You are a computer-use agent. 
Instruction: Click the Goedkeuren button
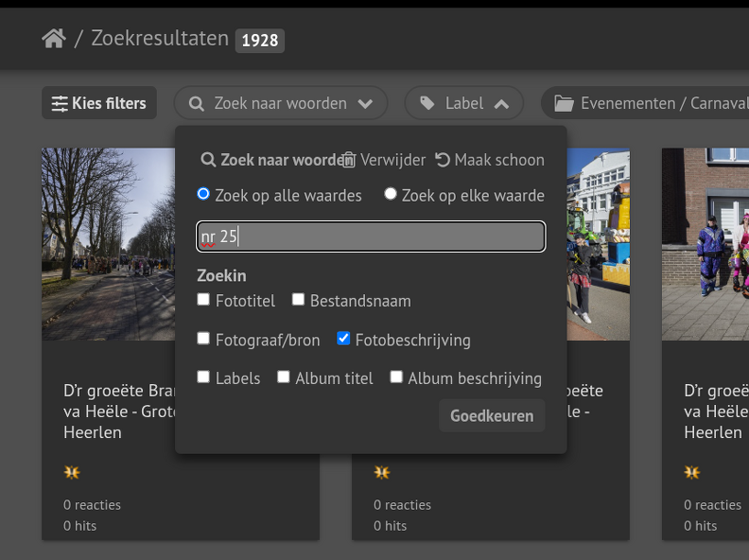click(492, 415)
